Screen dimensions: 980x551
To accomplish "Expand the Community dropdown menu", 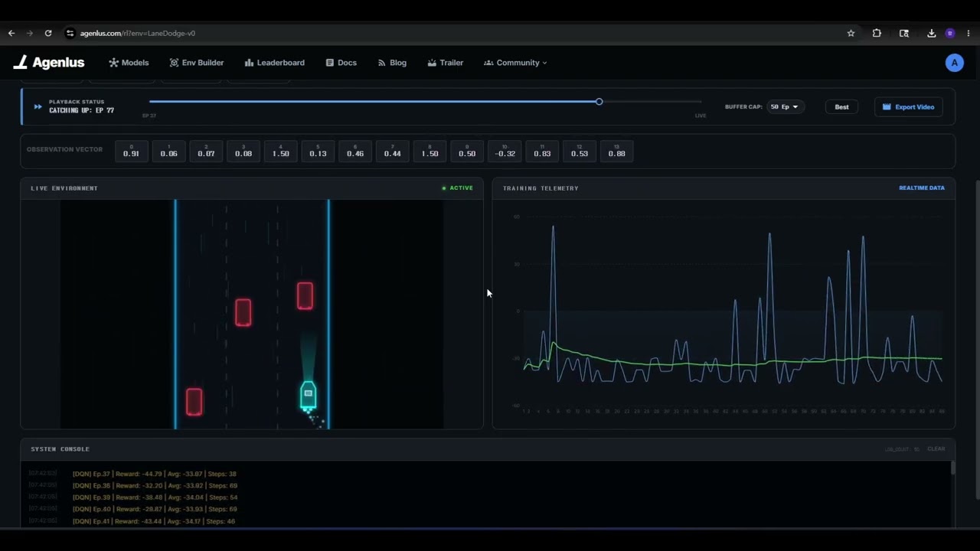I will (x=515, y=63).
